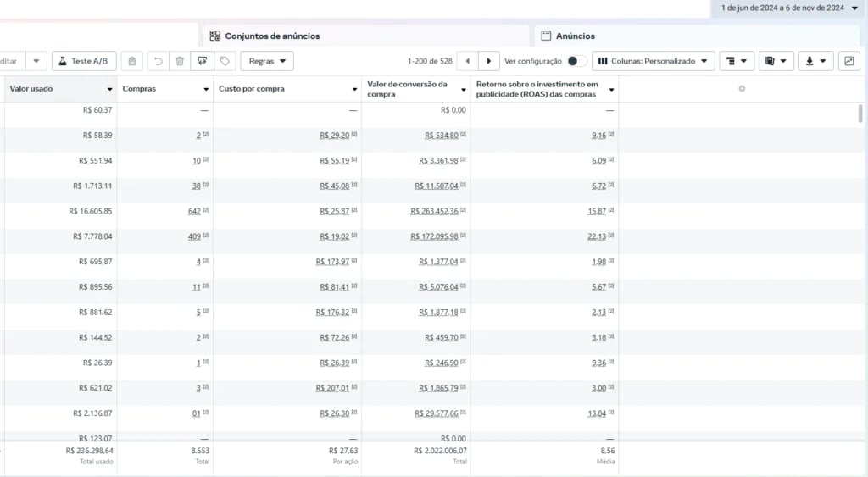The image size is (868, 477).
Task: Click amount spent R$ 16.605,85
Action: click(90, 211)
